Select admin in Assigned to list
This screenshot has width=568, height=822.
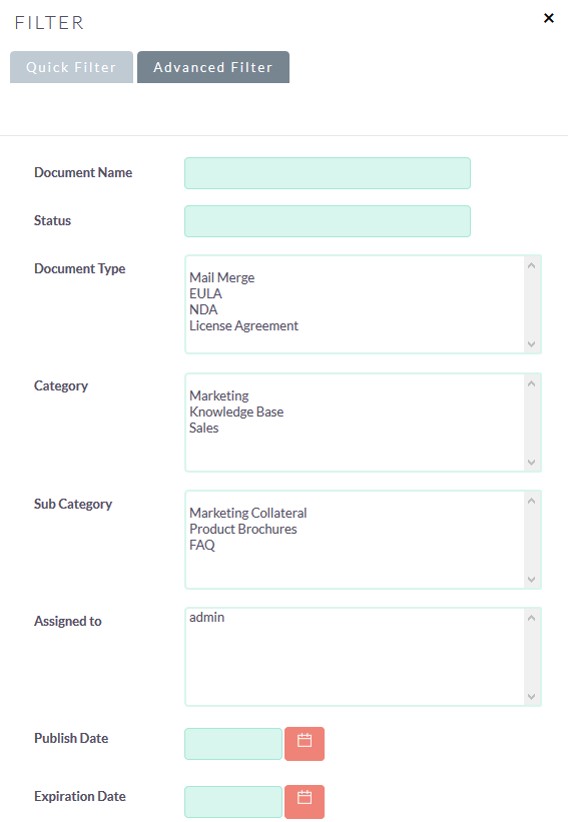coord(207,617)
